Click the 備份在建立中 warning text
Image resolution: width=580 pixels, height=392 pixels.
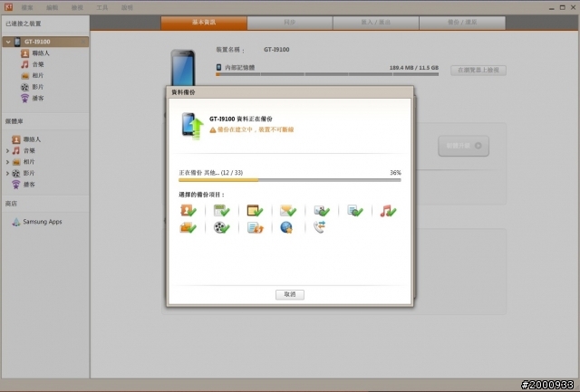click(256, 129)
